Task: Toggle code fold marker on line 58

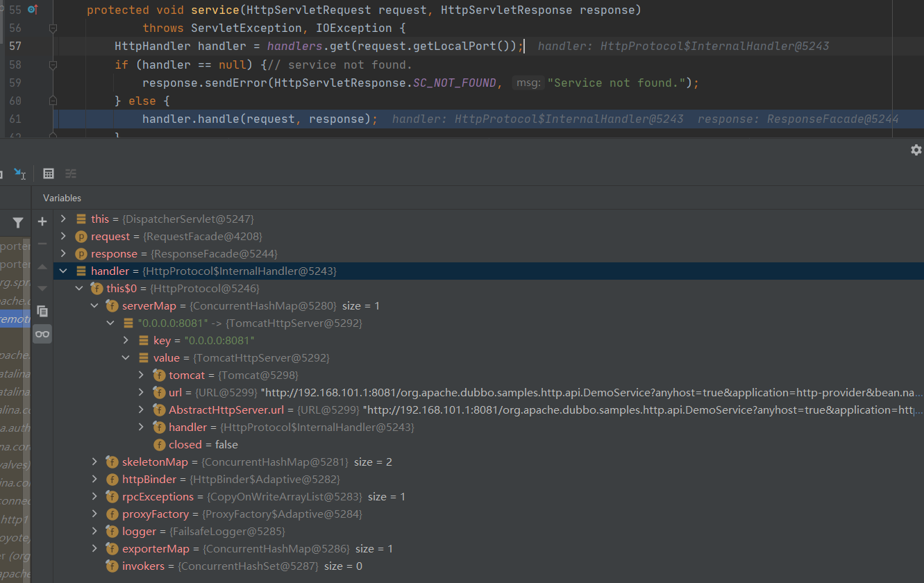Action: 53,65
